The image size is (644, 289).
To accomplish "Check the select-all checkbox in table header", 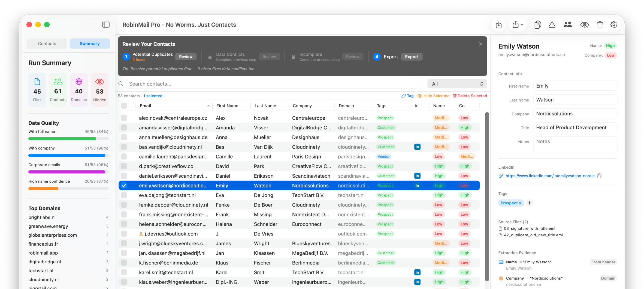I will click(124, 106).
